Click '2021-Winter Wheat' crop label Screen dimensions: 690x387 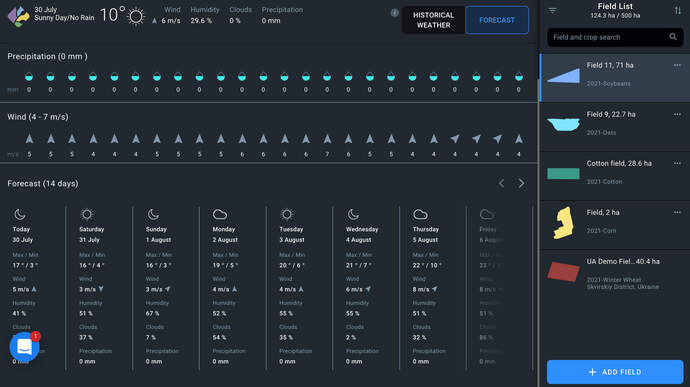point(614,280)
